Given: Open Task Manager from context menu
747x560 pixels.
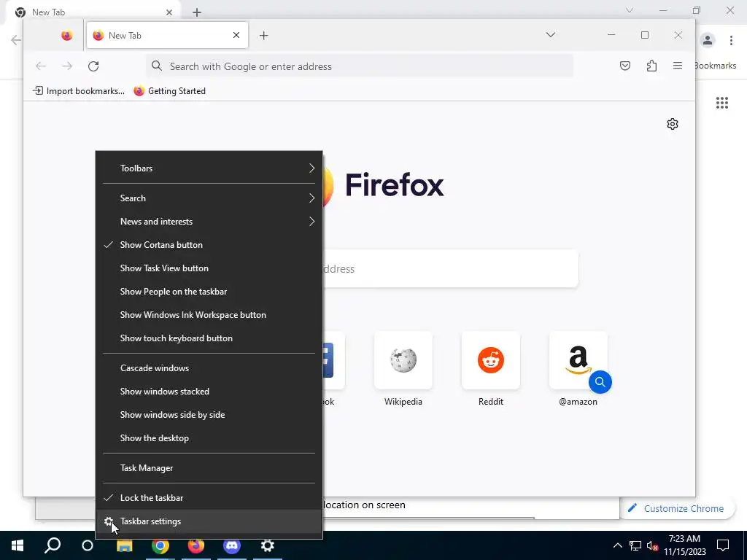Looking at the screenshot, I should pyautogui.click(x=209, y=468).
